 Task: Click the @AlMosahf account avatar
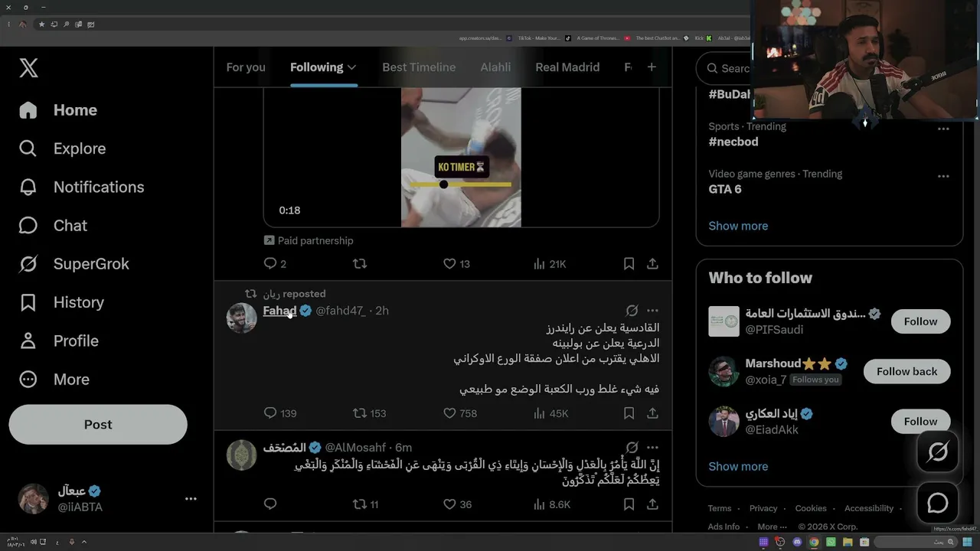[242, 455]
